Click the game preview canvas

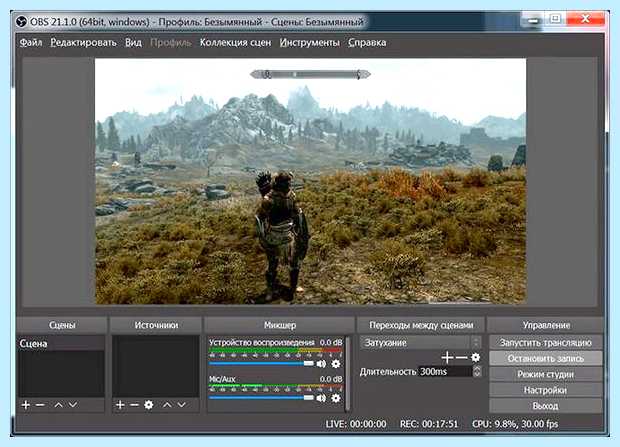(x=310, y=181)
